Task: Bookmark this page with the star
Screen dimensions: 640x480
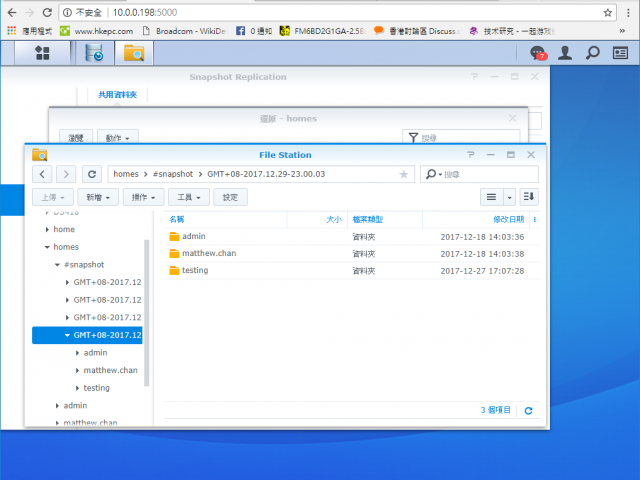Action: point(607,13)
